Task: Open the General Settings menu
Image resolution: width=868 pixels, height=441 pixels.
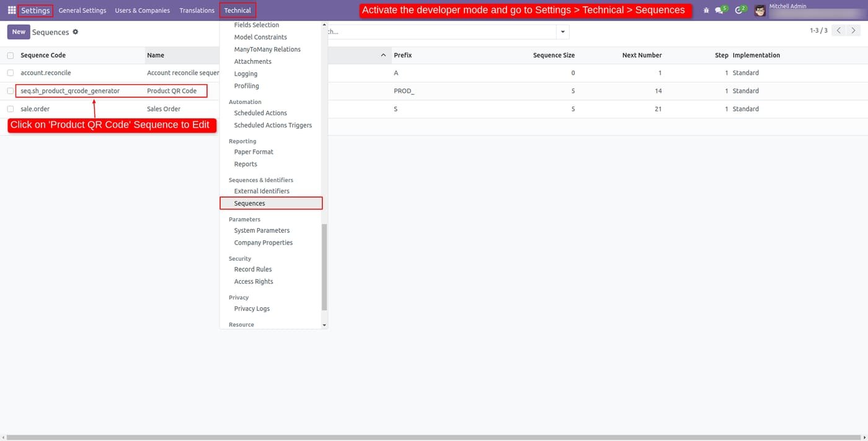Action: [82, 11]
